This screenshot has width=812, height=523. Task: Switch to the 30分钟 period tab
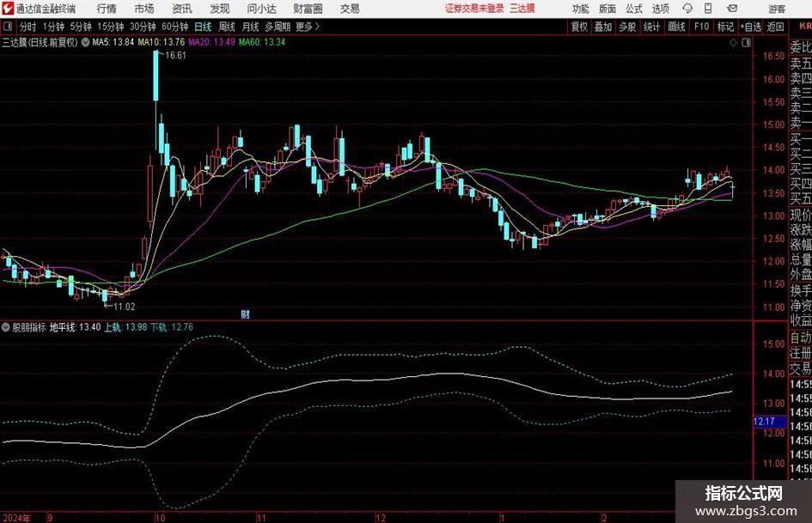click(x=143, y=27)
